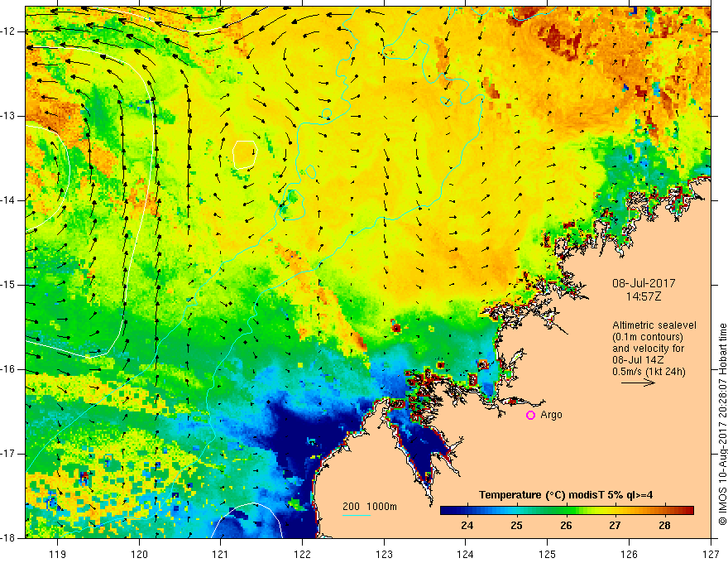Click the latitude -13 axis label
728x563 pixels.
[x=8, y=116]
